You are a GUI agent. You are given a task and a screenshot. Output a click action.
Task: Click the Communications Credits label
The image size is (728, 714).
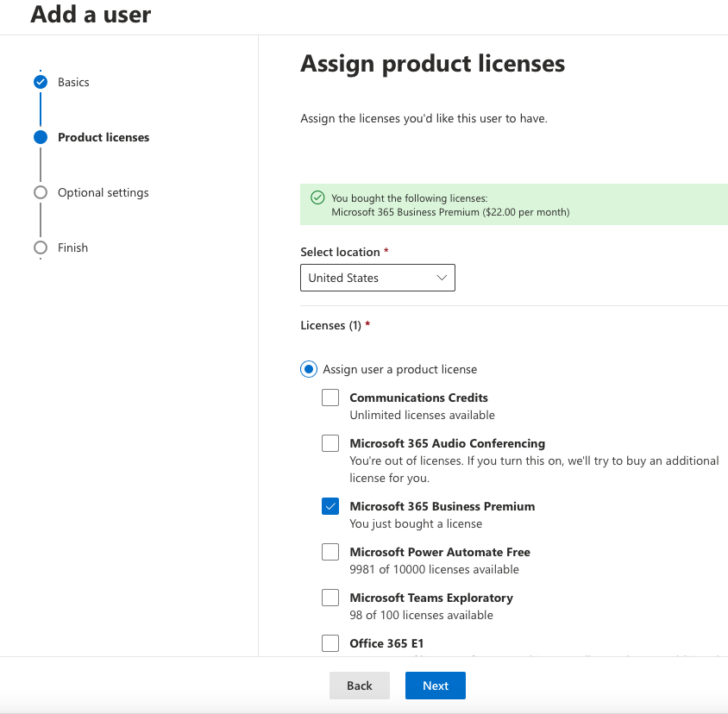419,398
